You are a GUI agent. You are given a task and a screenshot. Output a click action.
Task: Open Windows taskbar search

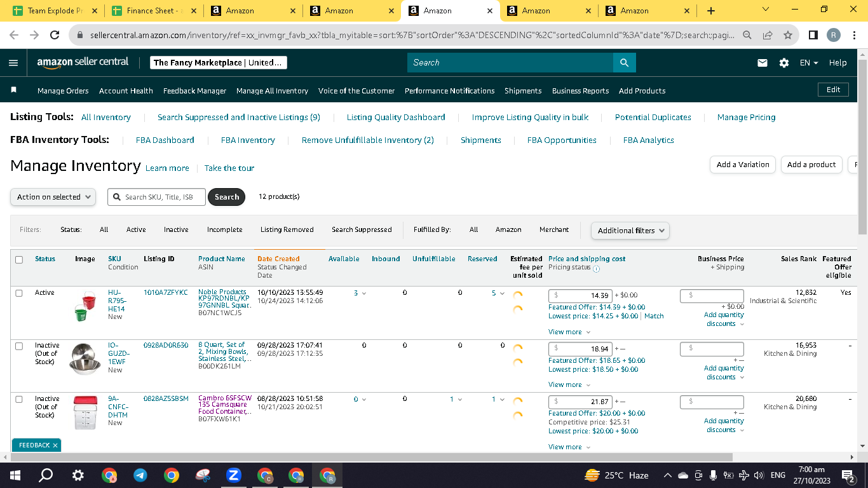coord(46,475)
